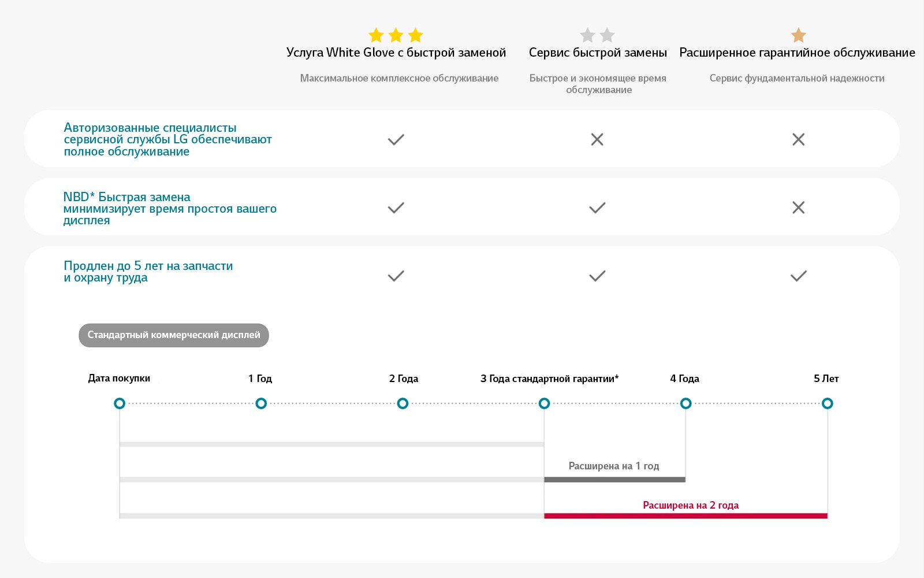
Task: Click the 2 Года text label
Action: pyautogui.click(x=404, y=379)
